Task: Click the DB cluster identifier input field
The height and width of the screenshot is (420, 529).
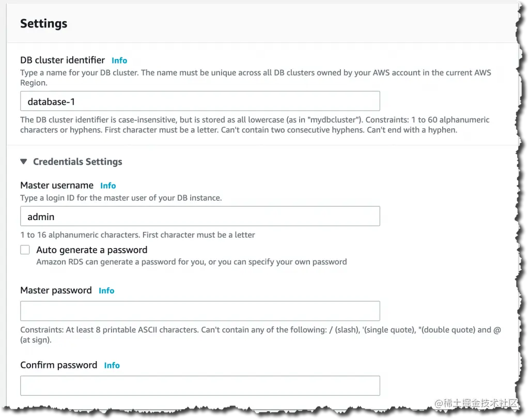Action: tap(200, 101)
